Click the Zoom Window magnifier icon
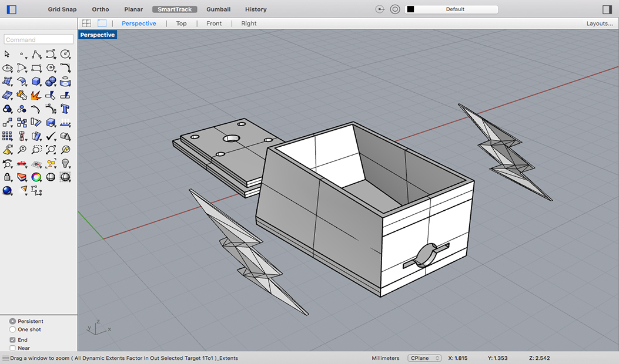619x364 pixels. click(36, 150)
